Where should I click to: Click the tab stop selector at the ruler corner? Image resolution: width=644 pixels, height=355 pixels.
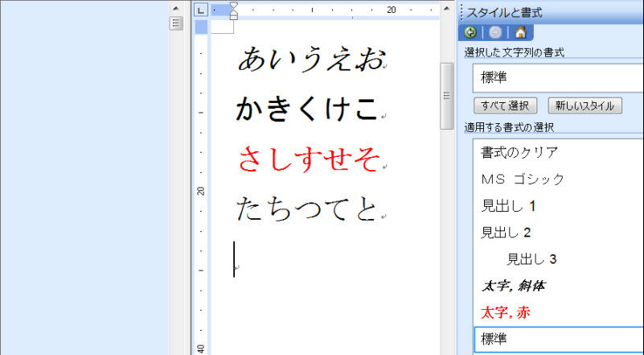coord(201,10)
